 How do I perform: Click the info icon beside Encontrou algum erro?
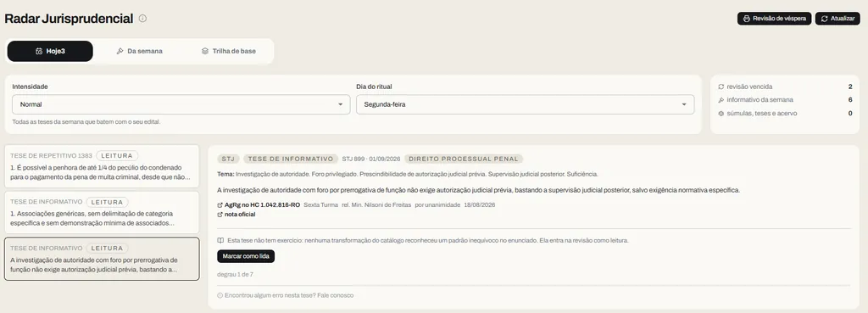coord(220,295)
